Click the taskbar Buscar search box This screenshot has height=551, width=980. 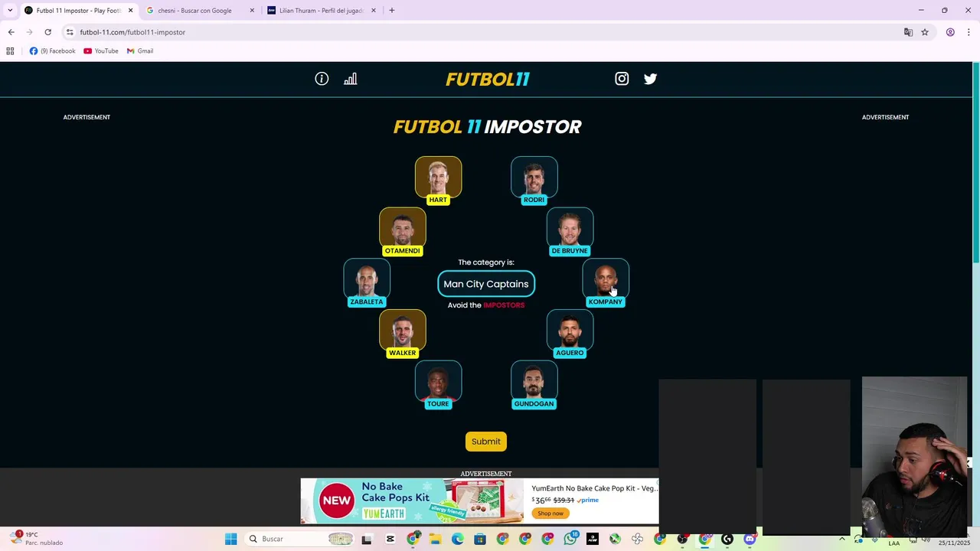300,539
